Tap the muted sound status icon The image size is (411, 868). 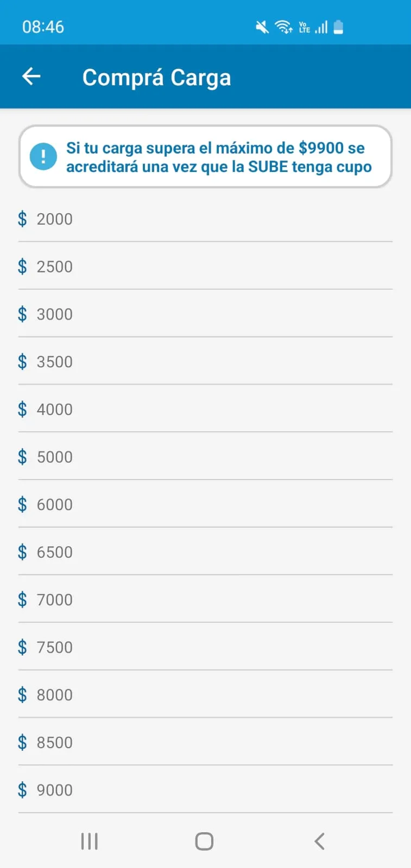[x=262, y=27]
